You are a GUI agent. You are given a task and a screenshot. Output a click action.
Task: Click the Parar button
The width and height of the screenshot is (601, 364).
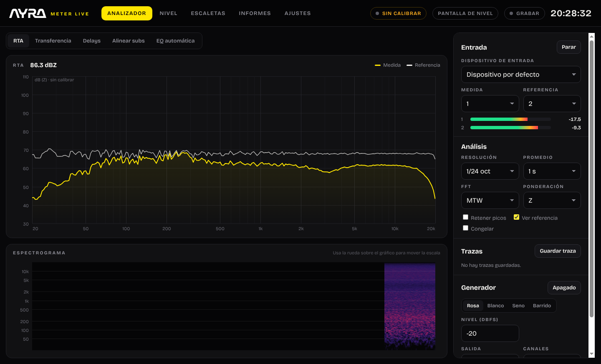(x=568, y=47)
